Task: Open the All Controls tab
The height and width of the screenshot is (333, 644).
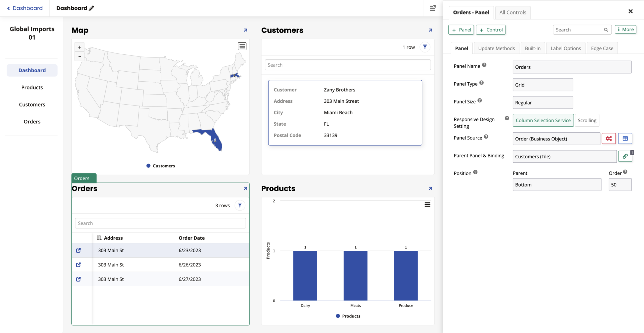Action: 513,13
